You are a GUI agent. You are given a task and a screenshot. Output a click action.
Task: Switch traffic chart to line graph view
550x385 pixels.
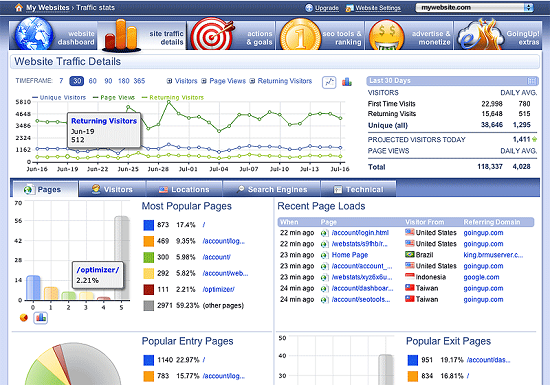tap(329, 82)
